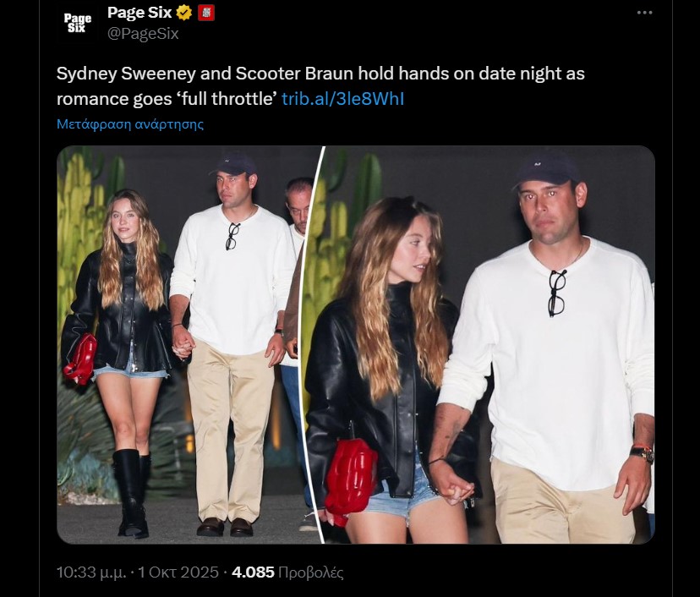This screenshot has width=700, height=597.
Task: Click the black knee-high boots in the left photo
Action: tap(131, 492)
